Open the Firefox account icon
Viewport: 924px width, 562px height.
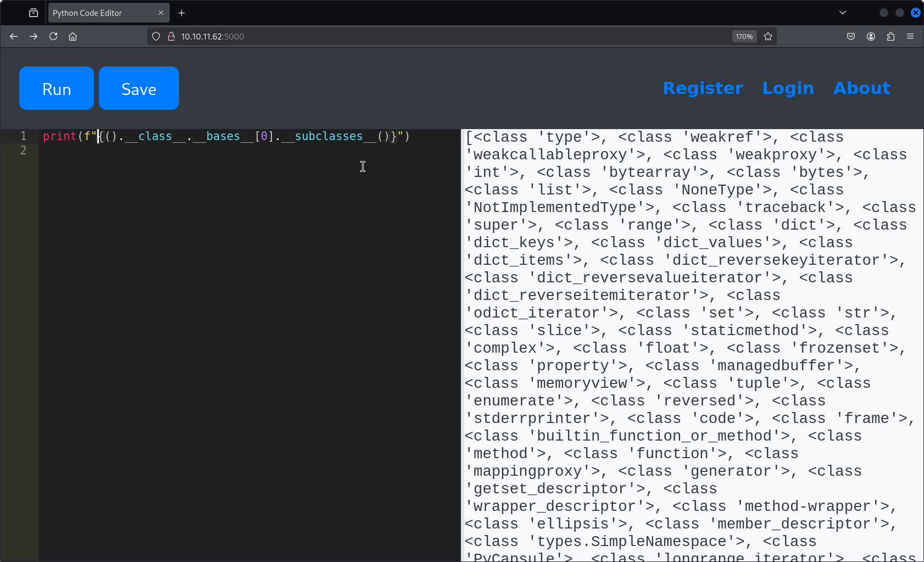click(x=871, y=36)
